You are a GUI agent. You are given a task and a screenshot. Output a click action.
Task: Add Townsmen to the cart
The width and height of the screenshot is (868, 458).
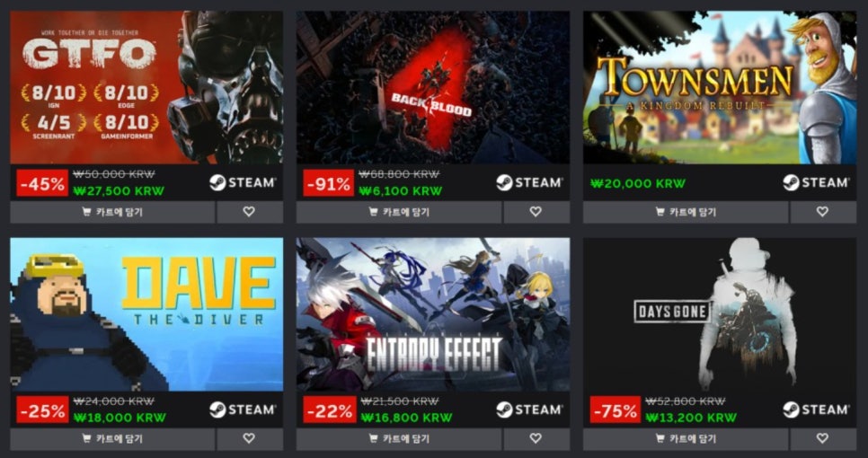(x=686, y=212)
